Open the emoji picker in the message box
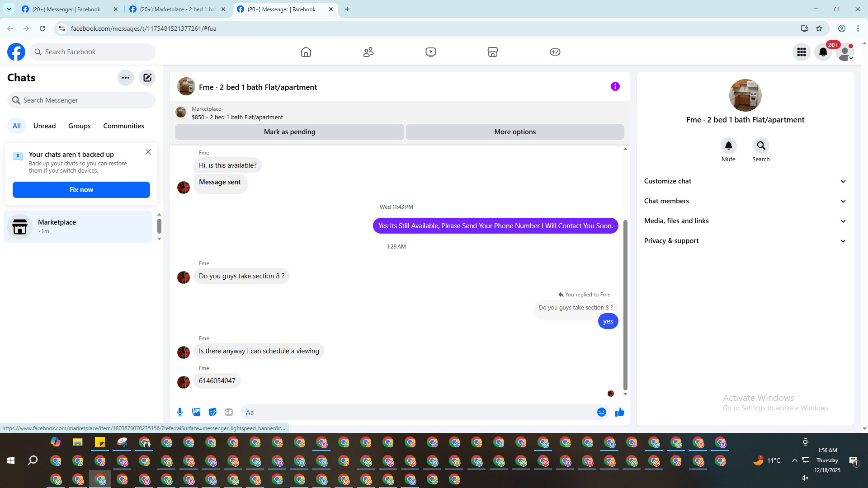This screenshot has width=868, height=488. (x=601, y=412)
